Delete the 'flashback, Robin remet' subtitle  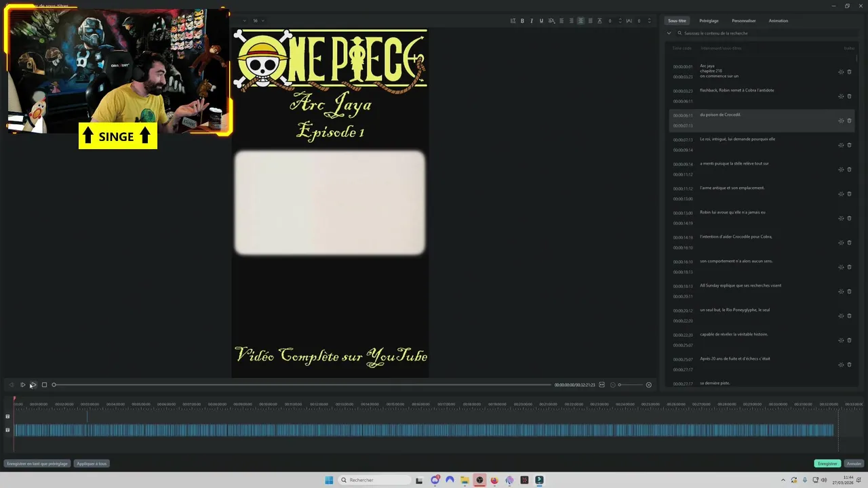coord(849,96)
